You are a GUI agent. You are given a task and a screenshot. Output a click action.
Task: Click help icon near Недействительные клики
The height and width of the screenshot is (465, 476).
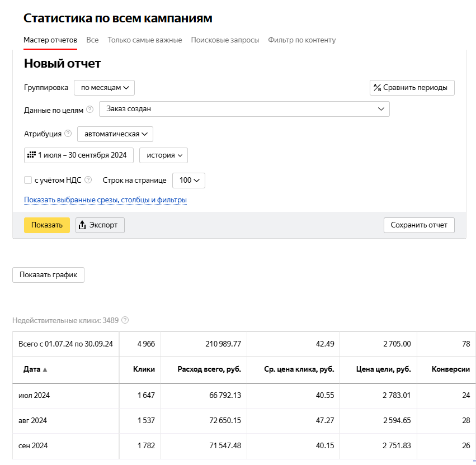[x=125, y=320]
